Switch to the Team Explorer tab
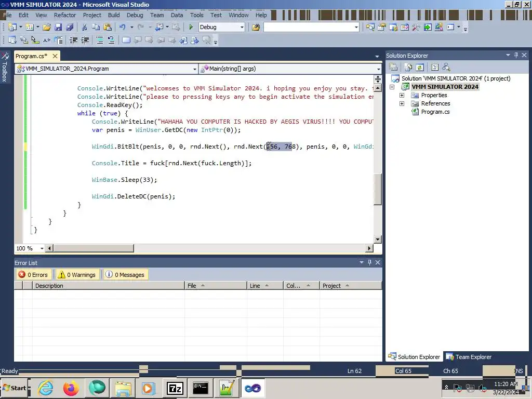 pyautogui.click(x=469, y=357)
